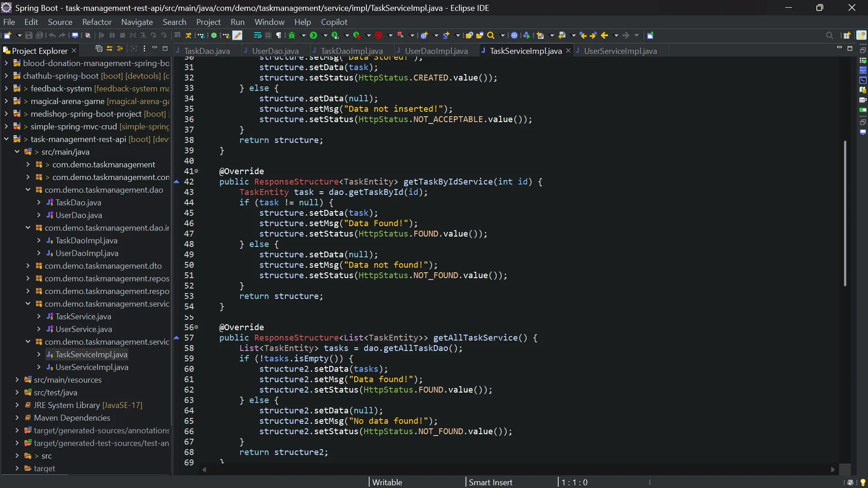Expand the Maven Dependencies node
The height and width of the screenshot is (488, 868).
17,418
